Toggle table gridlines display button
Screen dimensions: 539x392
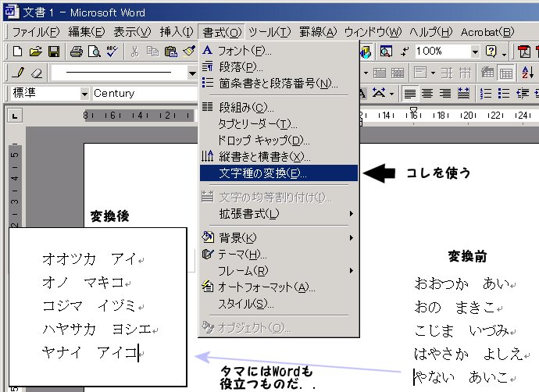(506, 73)
